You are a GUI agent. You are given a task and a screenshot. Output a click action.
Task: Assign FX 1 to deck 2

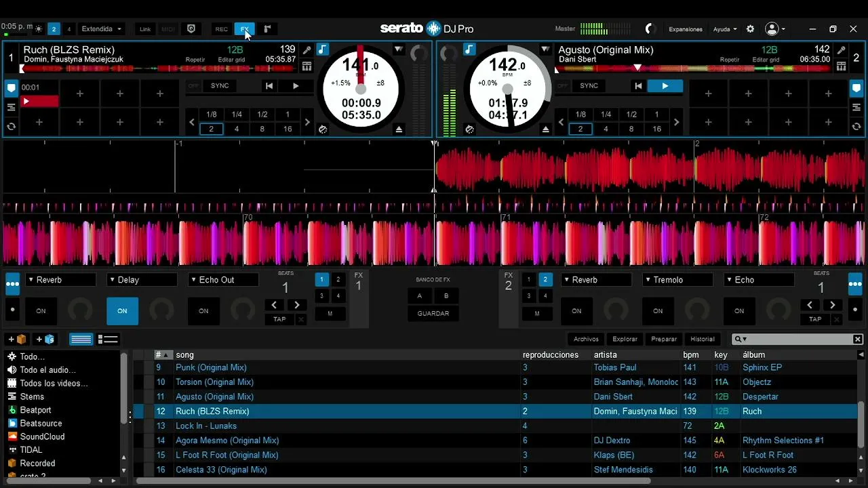click(x=338, y=279)
